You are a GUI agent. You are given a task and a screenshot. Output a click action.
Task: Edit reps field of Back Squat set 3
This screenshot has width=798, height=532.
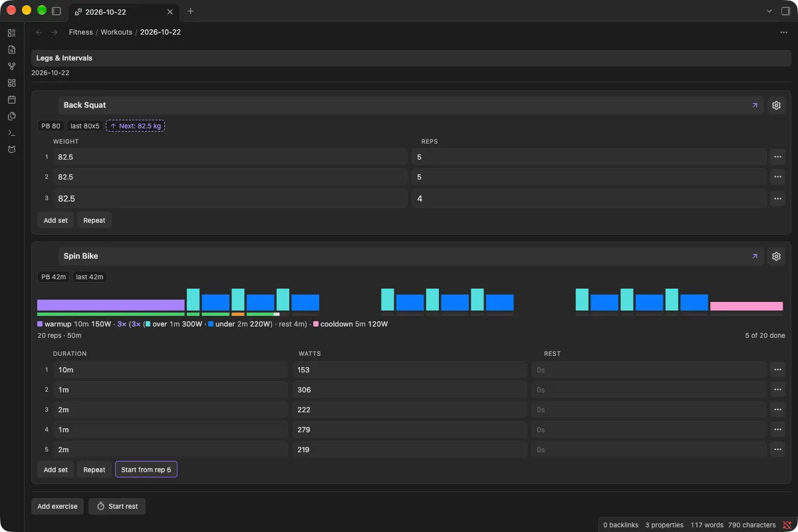(x=589, y=198)
